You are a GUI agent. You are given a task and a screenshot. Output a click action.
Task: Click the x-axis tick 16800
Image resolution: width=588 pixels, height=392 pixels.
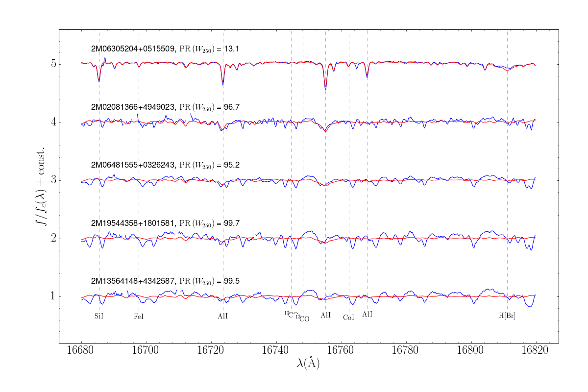tap(471, 350)
